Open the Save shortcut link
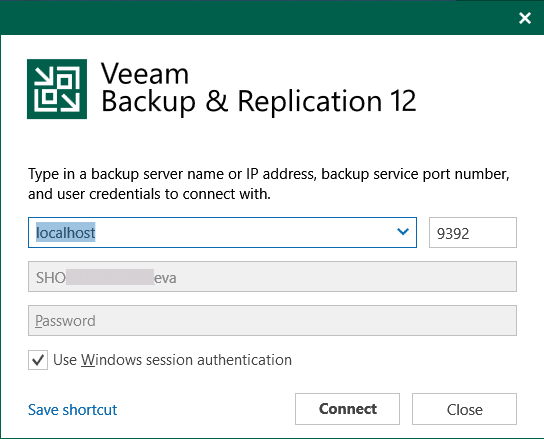Screen dimensions: 544x439 73,410
